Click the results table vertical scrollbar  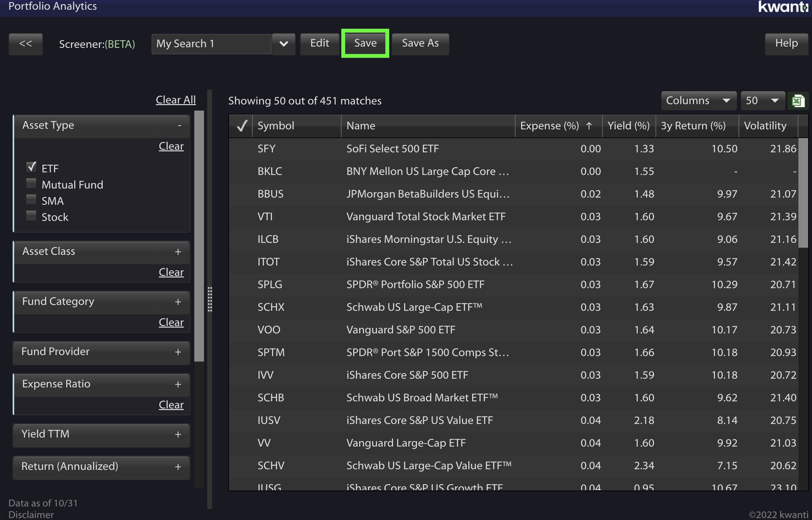803,192
